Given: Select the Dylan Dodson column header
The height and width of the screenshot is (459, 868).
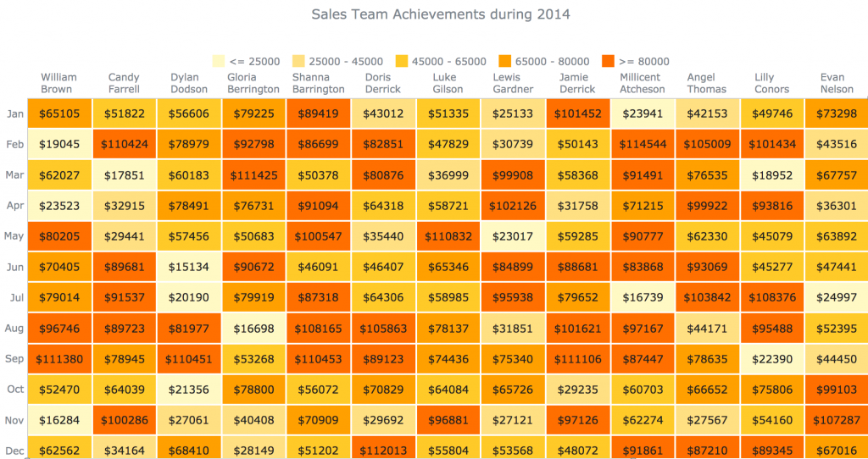Looking at the screenshot, I should [x=189, y=83].
